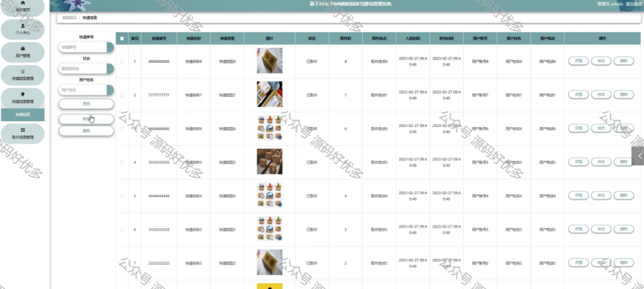Image resolution: width=644 pixels, height=289 pixels.
Task: Open the icons image in row 6666666666
Action: pos(269,128)
